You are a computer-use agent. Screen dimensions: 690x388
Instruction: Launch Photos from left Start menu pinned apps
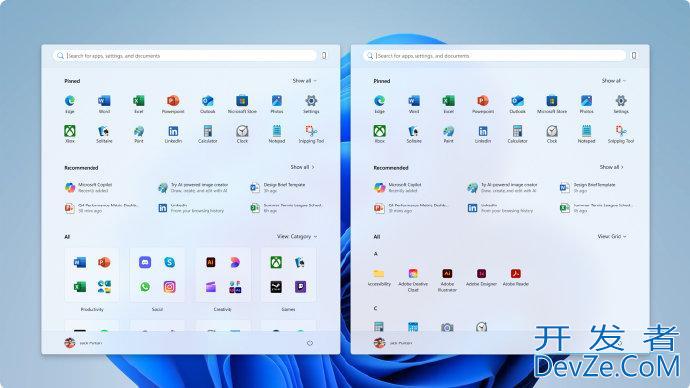click(x=276, y=104)
